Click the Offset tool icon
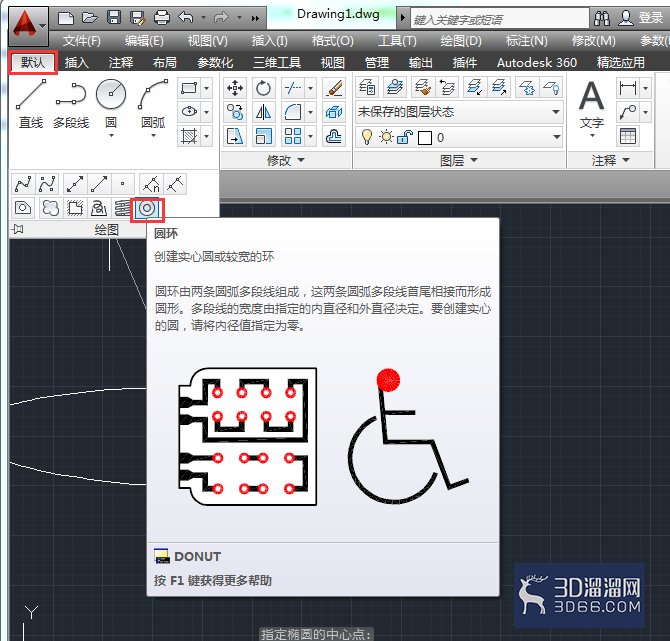 334,137
